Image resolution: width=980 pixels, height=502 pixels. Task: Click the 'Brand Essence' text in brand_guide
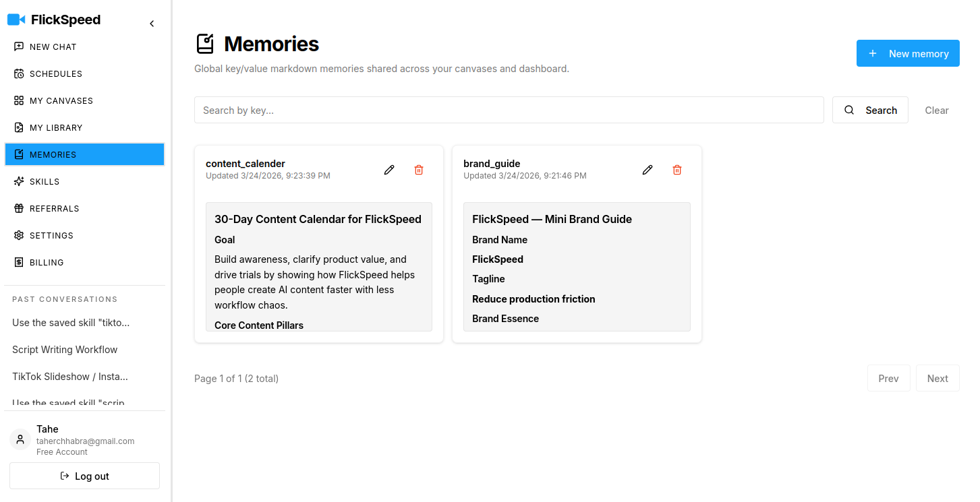tap(505, 319)
